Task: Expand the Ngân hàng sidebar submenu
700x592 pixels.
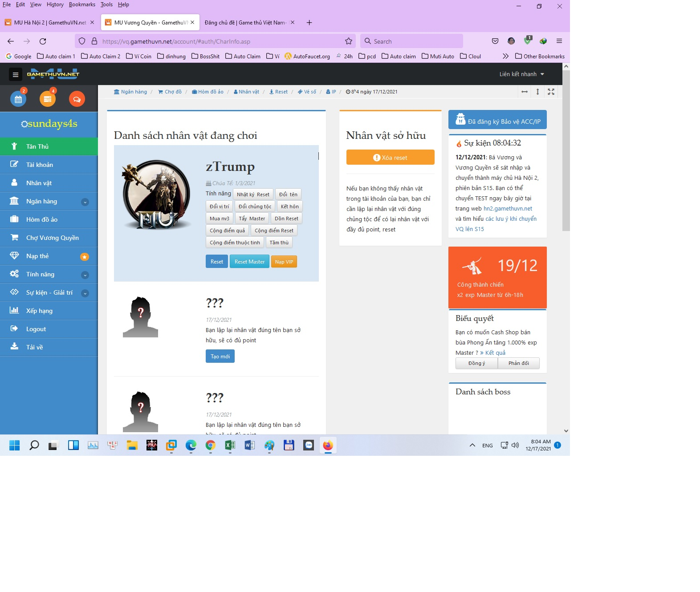Action: (x=85, y=202)
